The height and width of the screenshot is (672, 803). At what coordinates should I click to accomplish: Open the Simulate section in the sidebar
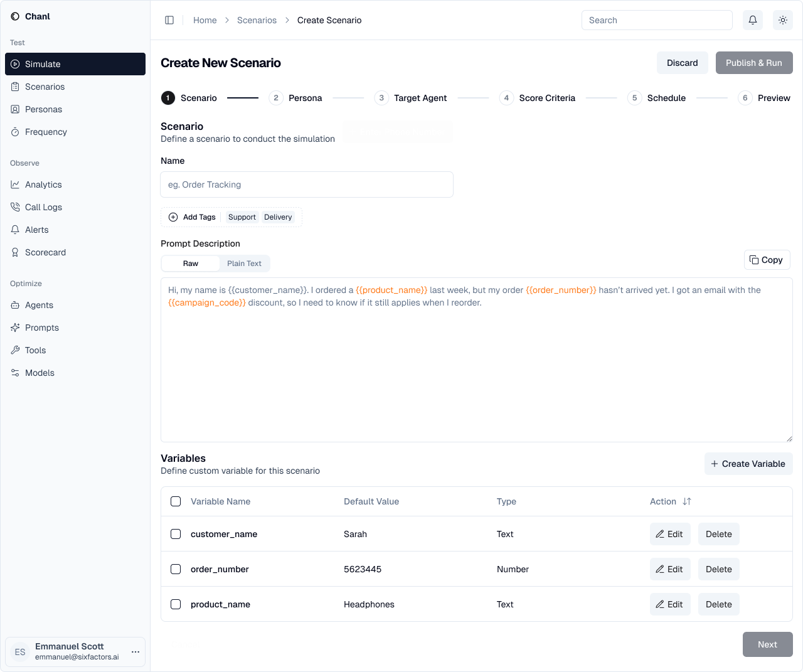click(x=44, y=63)
